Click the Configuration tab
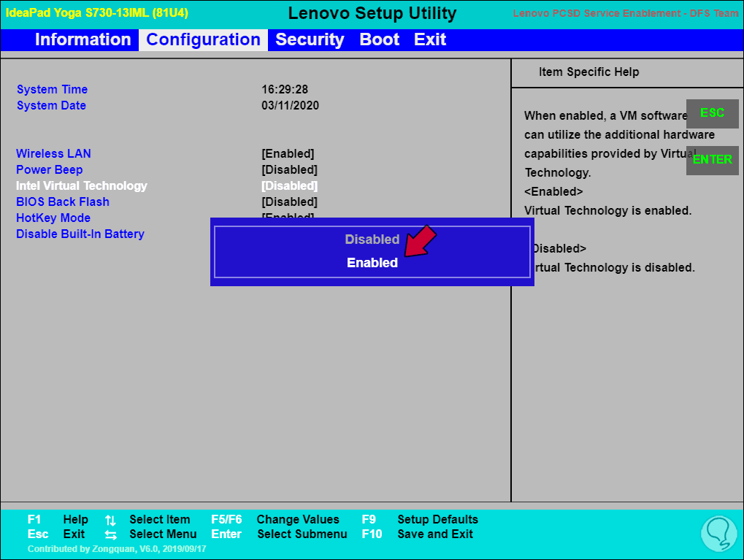744x560 pixels. point(203,40)
